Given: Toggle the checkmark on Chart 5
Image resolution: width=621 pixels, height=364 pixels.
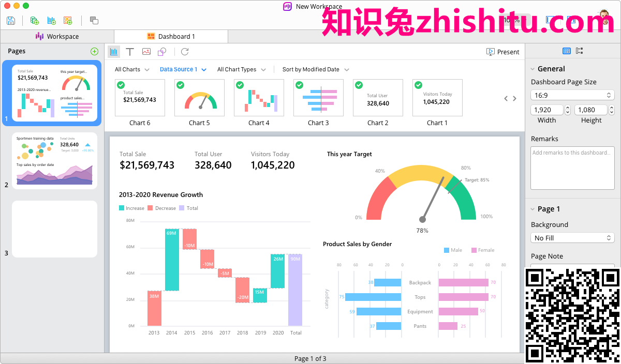Looking at the screenshot, I should tap(180, 85).
